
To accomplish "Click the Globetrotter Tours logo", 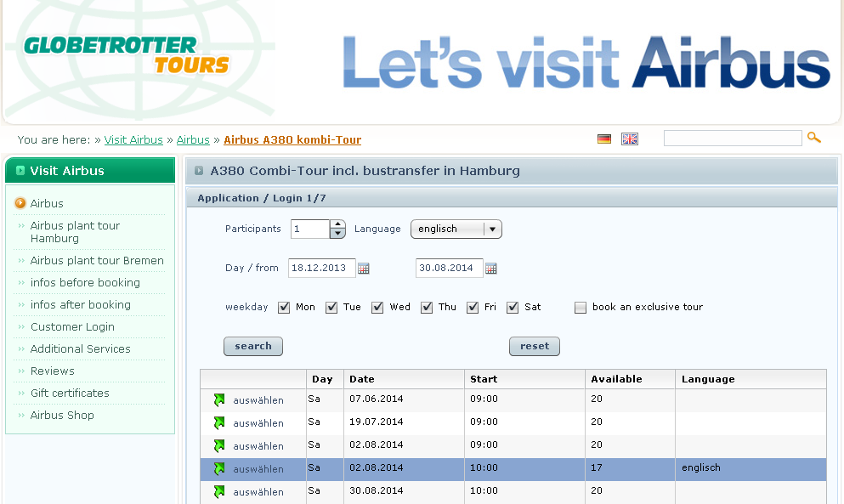I will [x=127, y=55].
